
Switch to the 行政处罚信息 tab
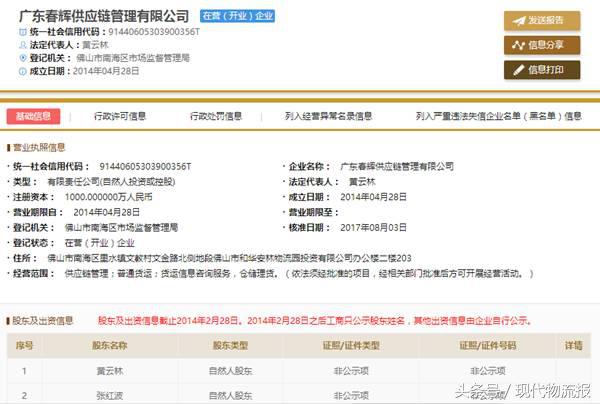216,116
